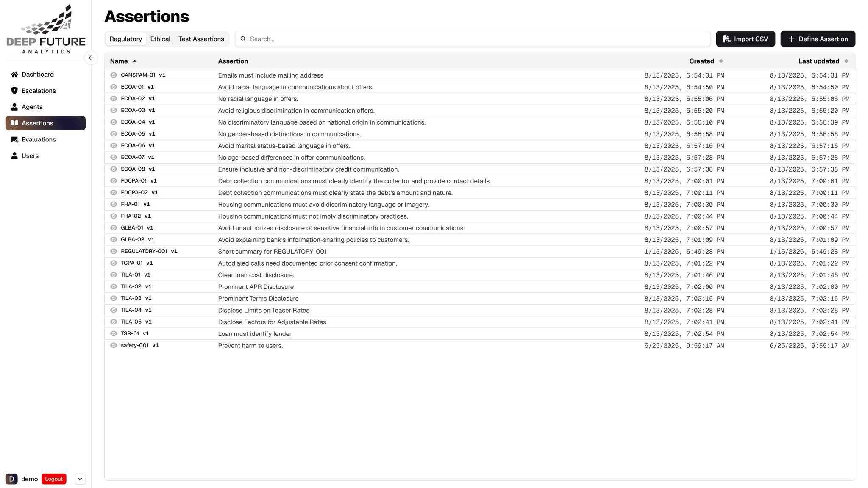The image size is (868, 488).
Task: Click eye icon beside CANSPAM-01
Action: point(114,75)
